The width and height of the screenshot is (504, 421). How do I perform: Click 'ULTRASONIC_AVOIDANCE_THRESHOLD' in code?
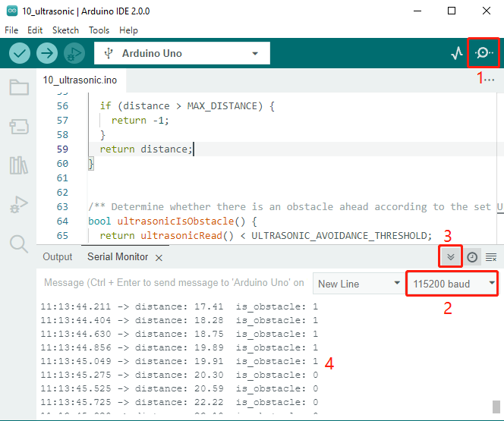click(x=339, y=236)
